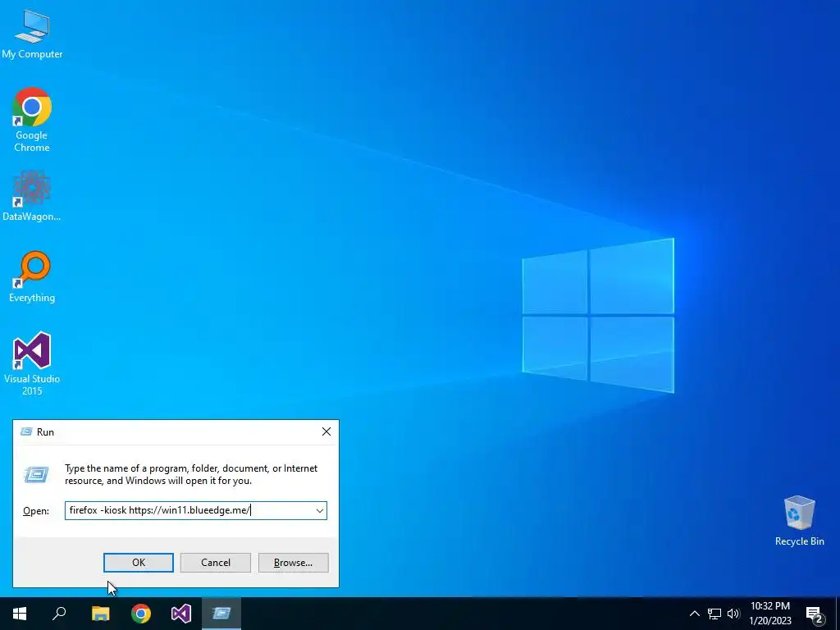The image size is (840, 630).
Task: Select the Visual Studio 2015 desktop shortcut
Action: (x=32, y=363)
